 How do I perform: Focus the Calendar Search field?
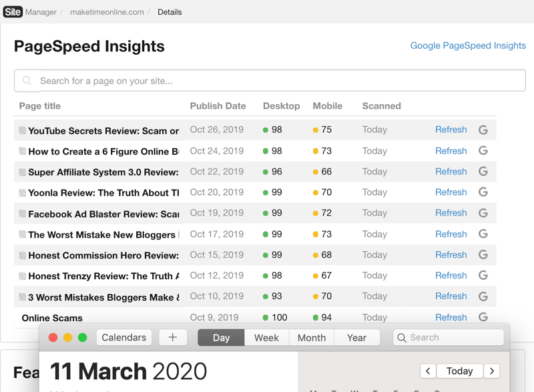[449, 337]
